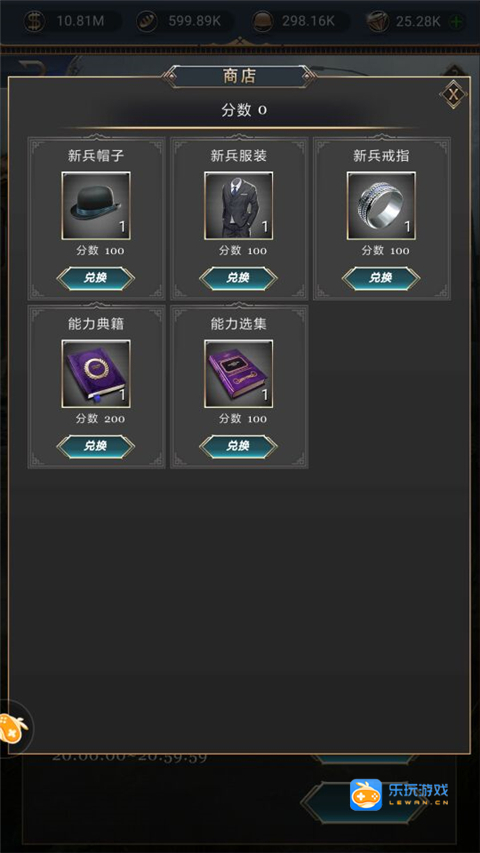Redeem 新兵服装 with its 兑换 button
480x853 pixels.
click(x=238, y=278)
